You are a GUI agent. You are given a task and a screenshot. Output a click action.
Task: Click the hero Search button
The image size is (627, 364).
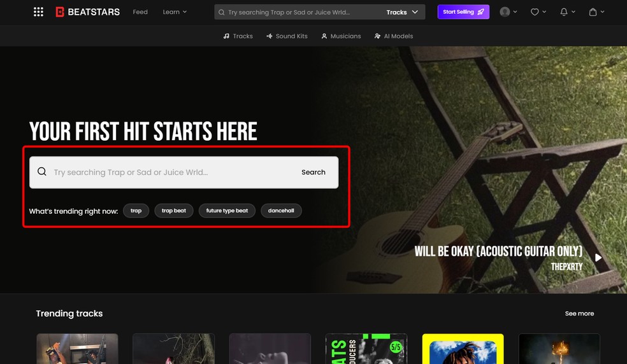(313, 172)
